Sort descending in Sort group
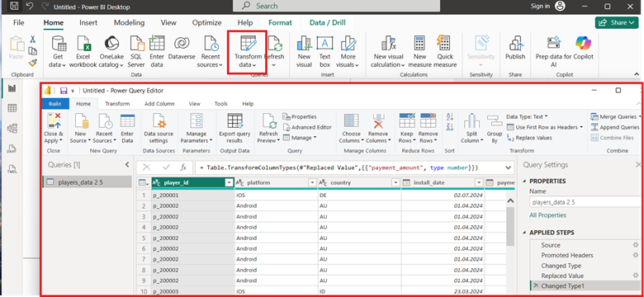This screenshot has width=644, height=297. (x=449, y=127)
